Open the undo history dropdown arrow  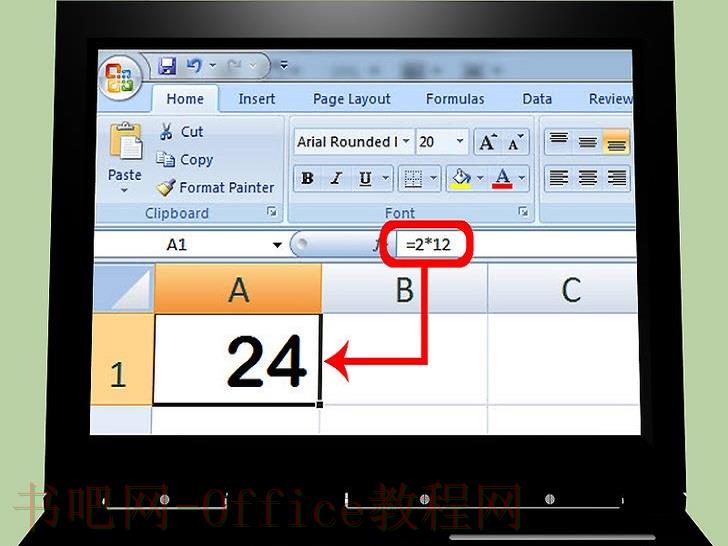[213, 65]
